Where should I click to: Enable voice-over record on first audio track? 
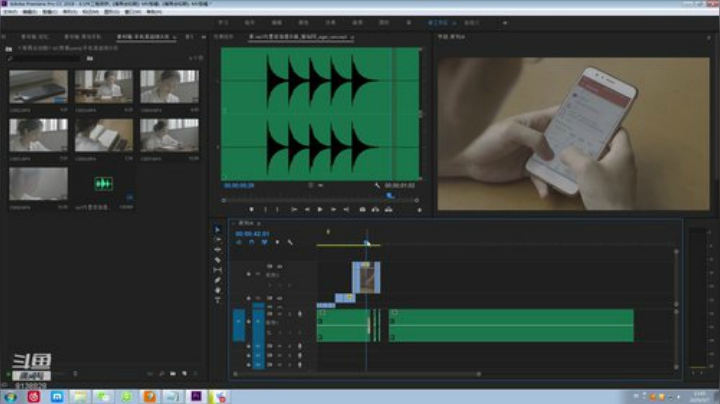pos(300,314)
